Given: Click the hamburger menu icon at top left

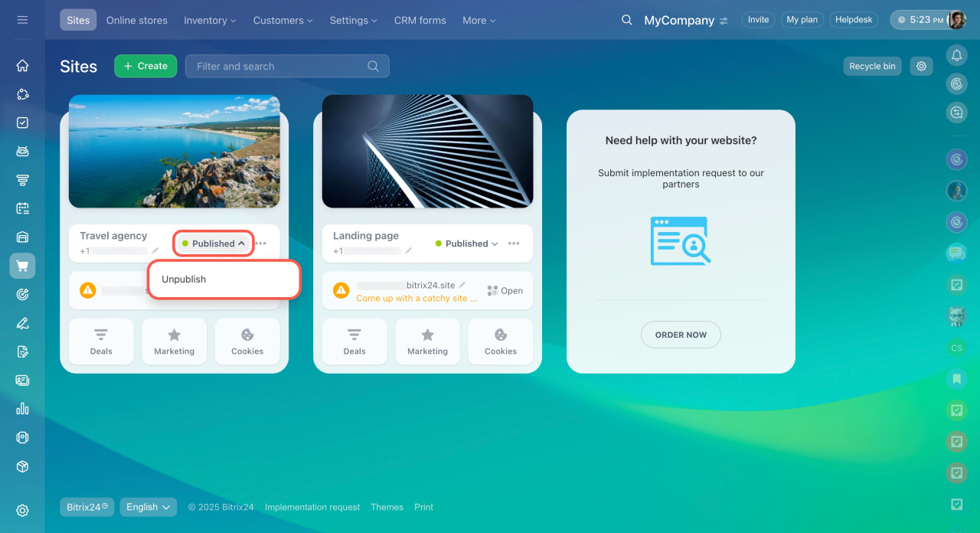Looking at the screenshot, I should pos(22,20).
